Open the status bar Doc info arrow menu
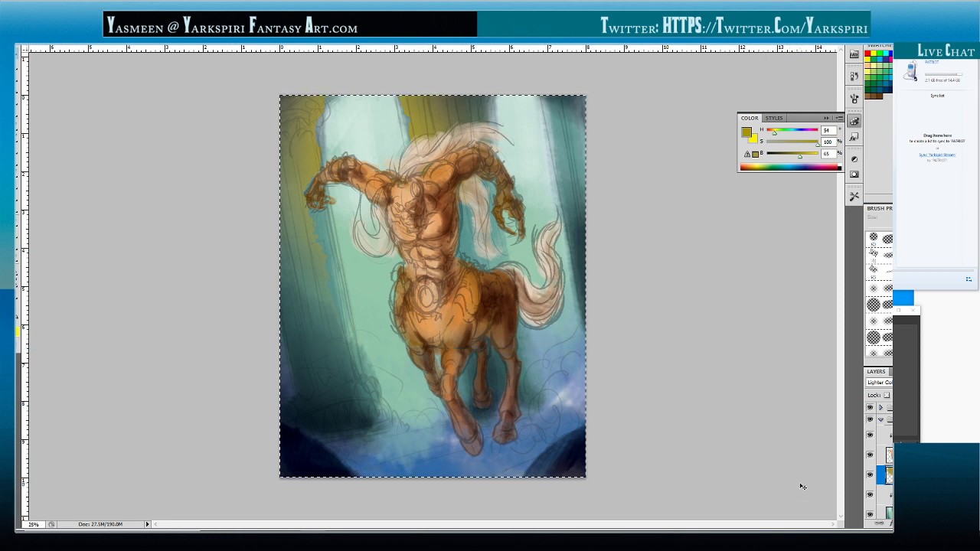This screenshot has width=980, height=551. pos(147,524)
